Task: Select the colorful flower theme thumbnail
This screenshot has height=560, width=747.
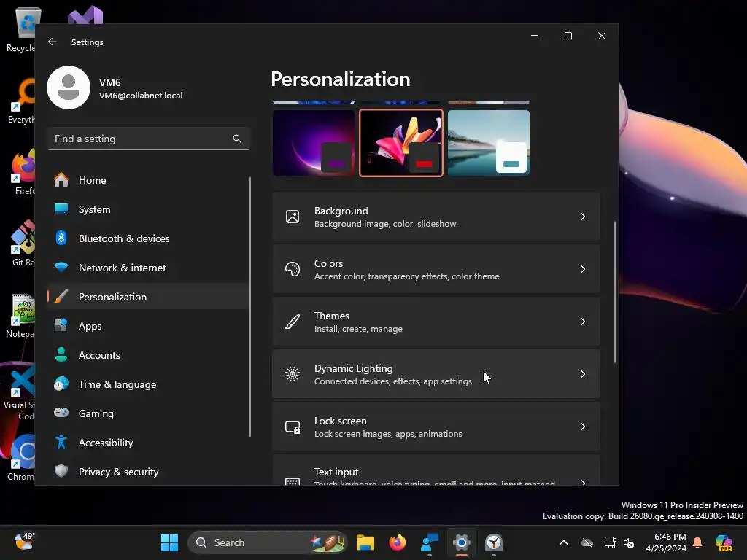Action: click(x=401, y=143)
